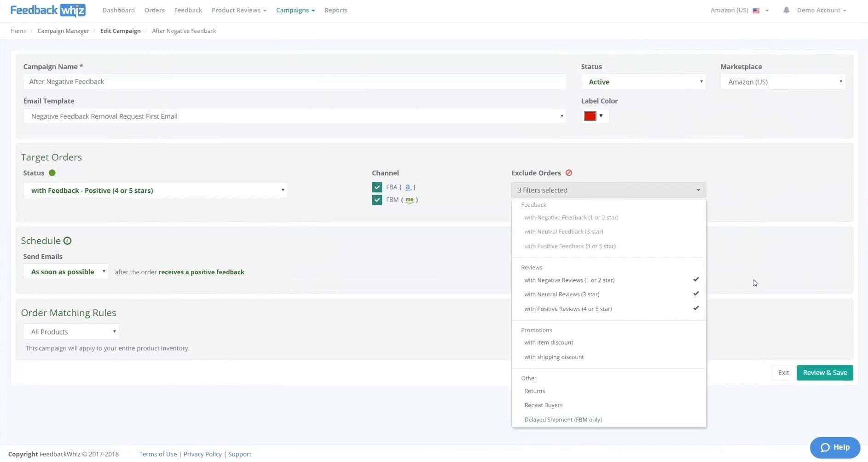The height and width of the screenshot is (462, 868).
Task: Click the green Status indicator dot
Action: (x=52, y=173)
